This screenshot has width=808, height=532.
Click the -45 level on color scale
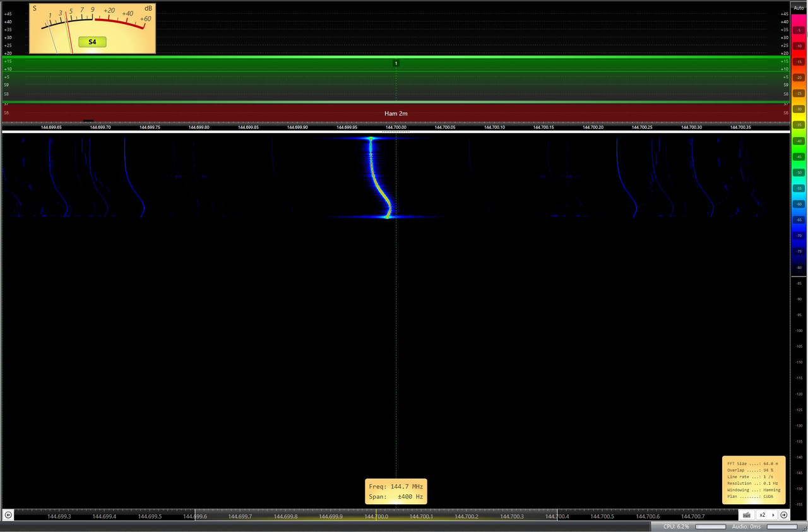tap(799, 157)
